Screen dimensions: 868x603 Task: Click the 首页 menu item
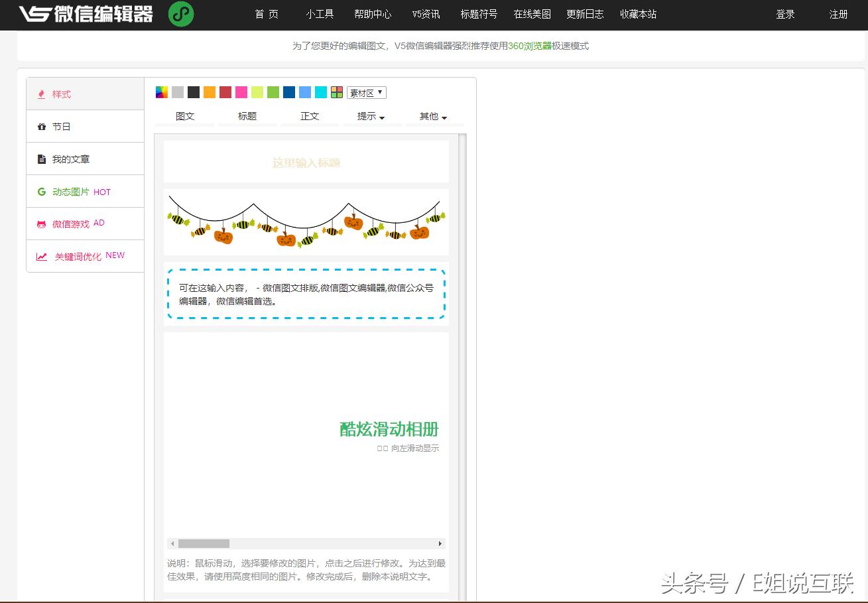coord(267,13)
